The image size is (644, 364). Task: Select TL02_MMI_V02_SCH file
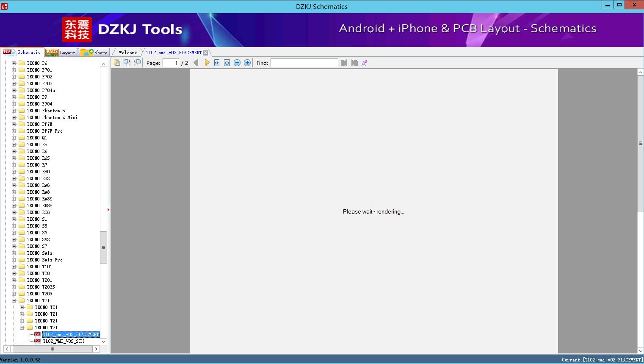64,341
